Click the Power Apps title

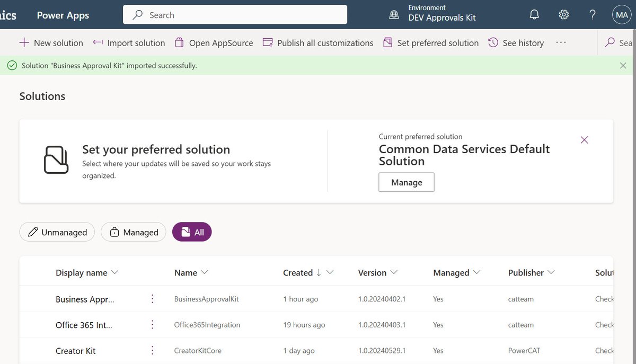click(63, 15)
